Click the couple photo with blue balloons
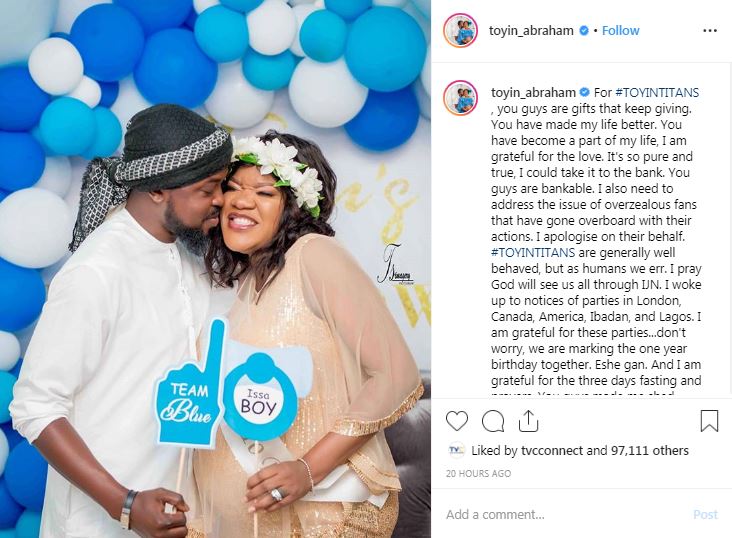Viewport: 732px width, 538px height. [x=215, y=269]
